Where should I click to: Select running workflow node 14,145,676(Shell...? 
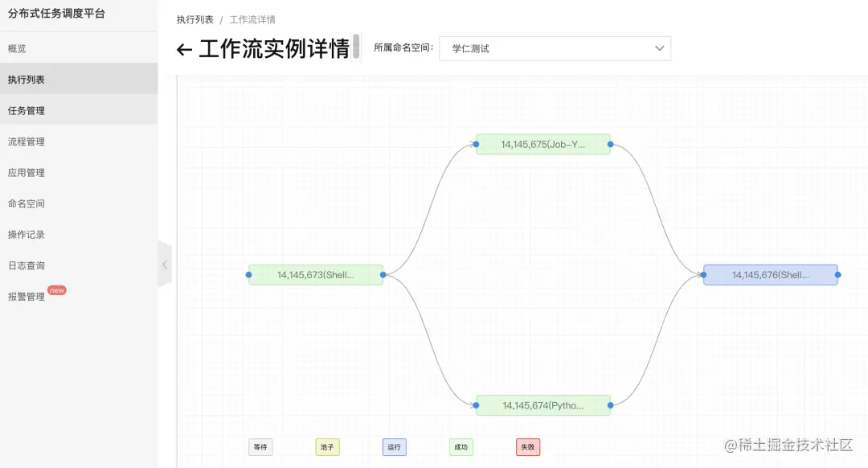click(x=771, y=275)
